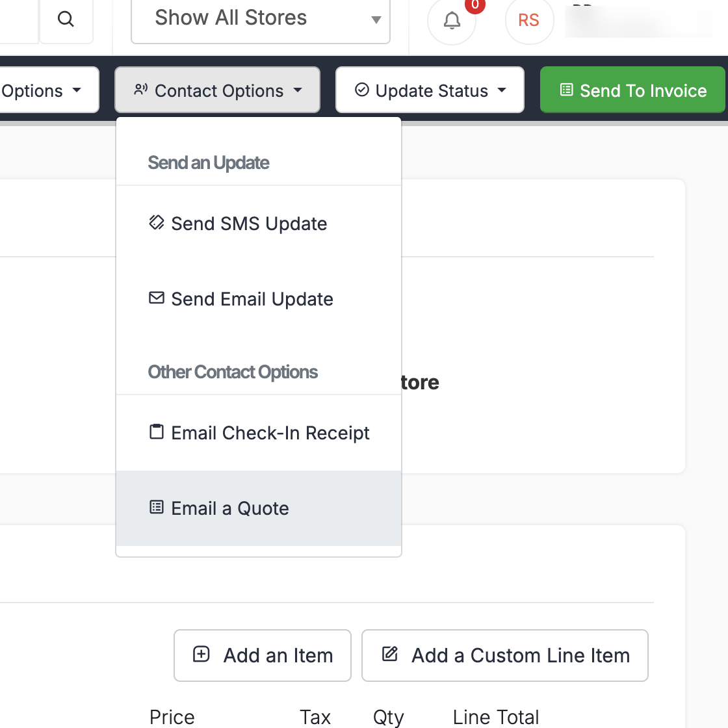Click the Line Total column header

pos(496,717)
